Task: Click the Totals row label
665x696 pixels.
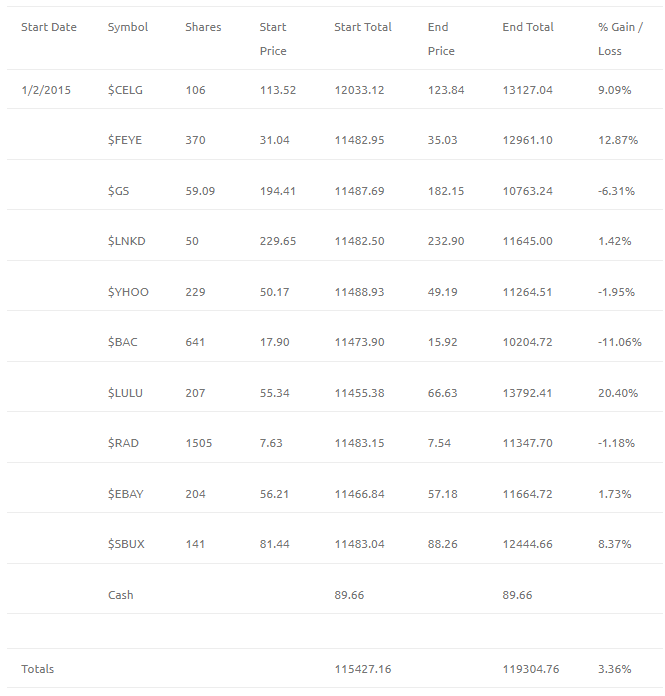Action: 38,669
